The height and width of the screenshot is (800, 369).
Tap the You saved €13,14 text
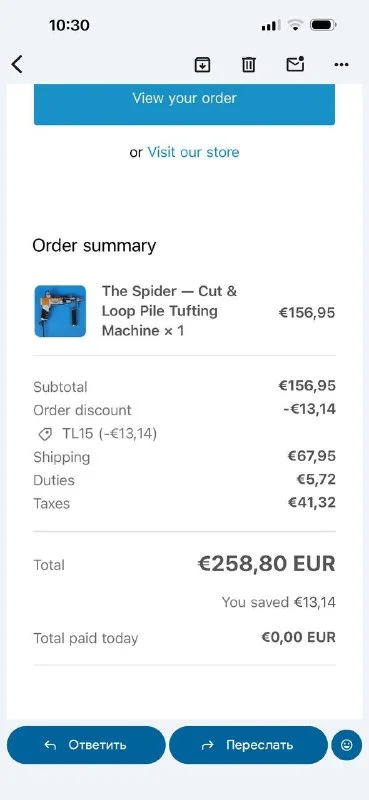(279, 602)
